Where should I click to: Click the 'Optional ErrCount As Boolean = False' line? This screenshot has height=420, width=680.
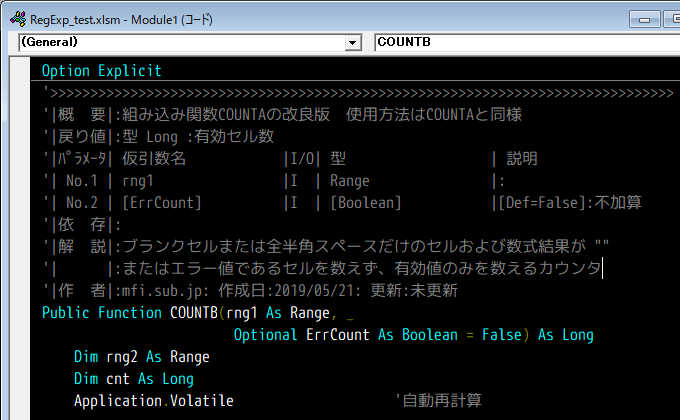coord(413,335)
